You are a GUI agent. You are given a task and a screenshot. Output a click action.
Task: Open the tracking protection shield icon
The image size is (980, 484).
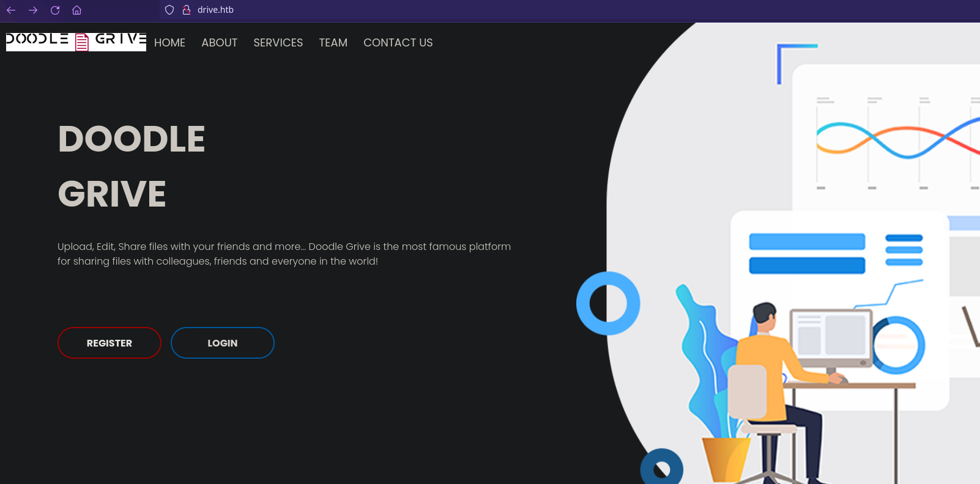coord(169,10)
